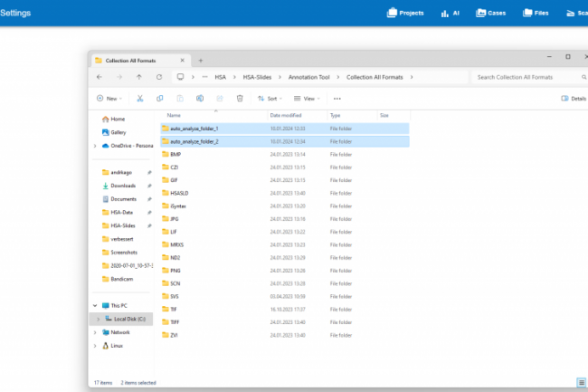Open Files in the top blue bar
This screenshot has width=588, height=392.
click(x=536, y=14)
